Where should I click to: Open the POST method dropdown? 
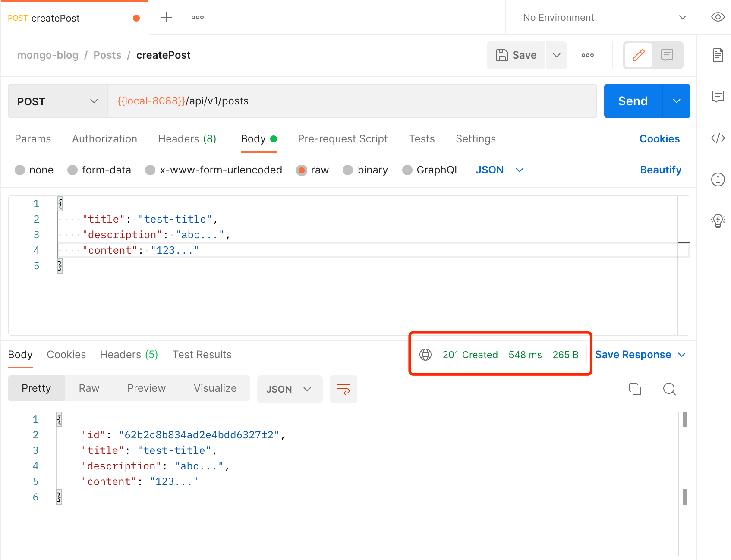point(58,101)
